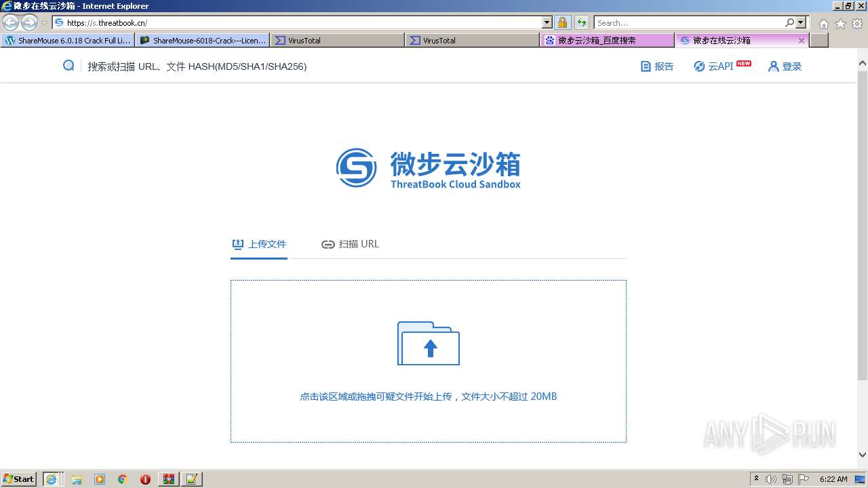Open a new blank tab
This screenshot has height=488, width=868.
coord(819,41)
